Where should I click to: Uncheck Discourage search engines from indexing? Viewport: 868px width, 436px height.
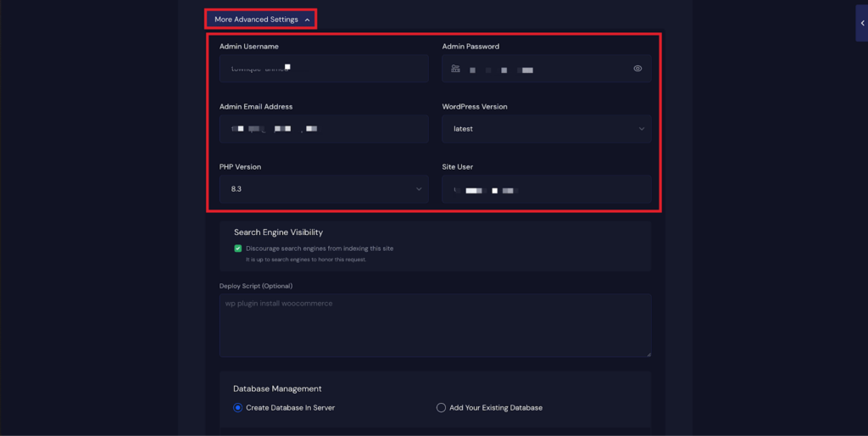coord(238,249)
